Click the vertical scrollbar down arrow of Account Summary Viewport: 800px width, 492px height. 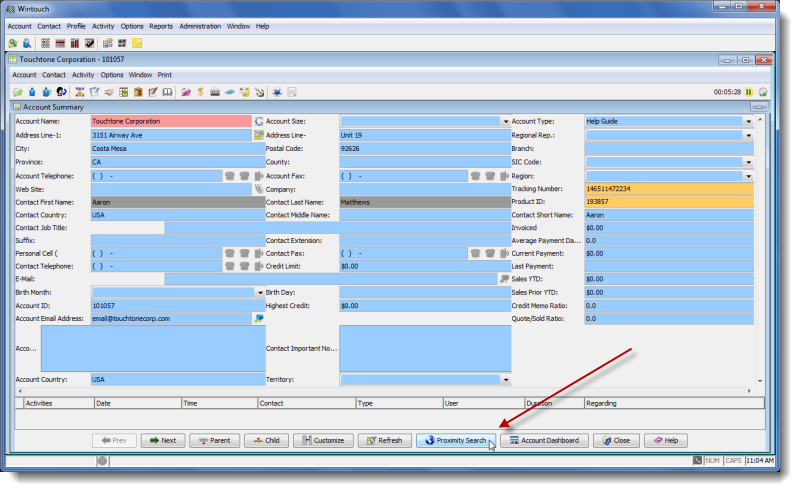(x=760, y=381)
